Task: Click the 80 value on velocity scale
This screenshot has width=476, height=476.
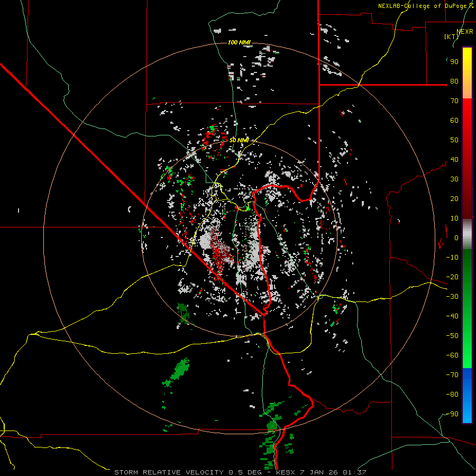Action: pos(454,81)
